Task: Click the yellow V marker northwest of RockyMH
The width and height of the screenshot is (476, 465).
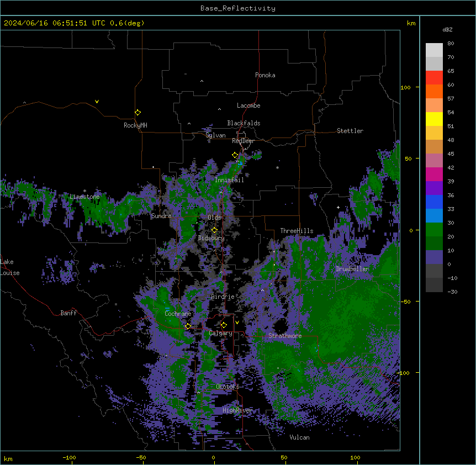Action: coord(97,102)
